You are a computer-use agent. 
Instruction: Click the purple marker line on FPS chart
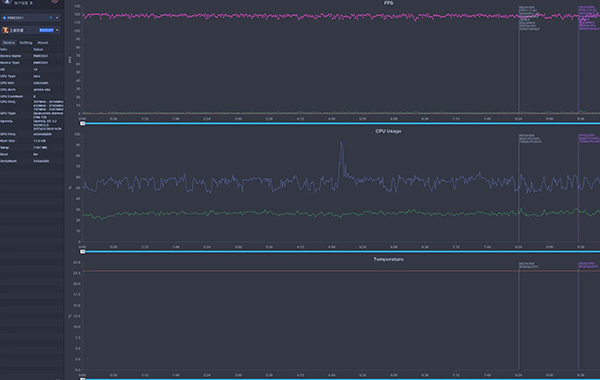click(x=578, y=61)
